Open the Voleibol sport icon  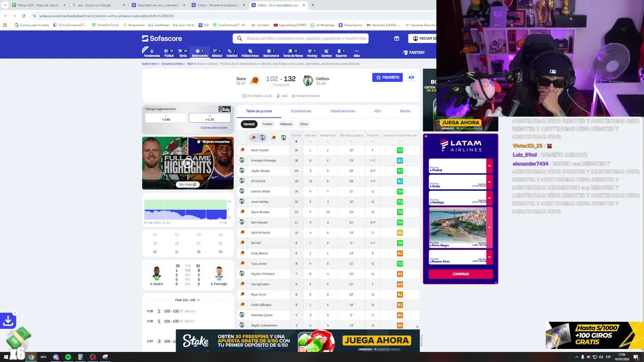(232, 53)
